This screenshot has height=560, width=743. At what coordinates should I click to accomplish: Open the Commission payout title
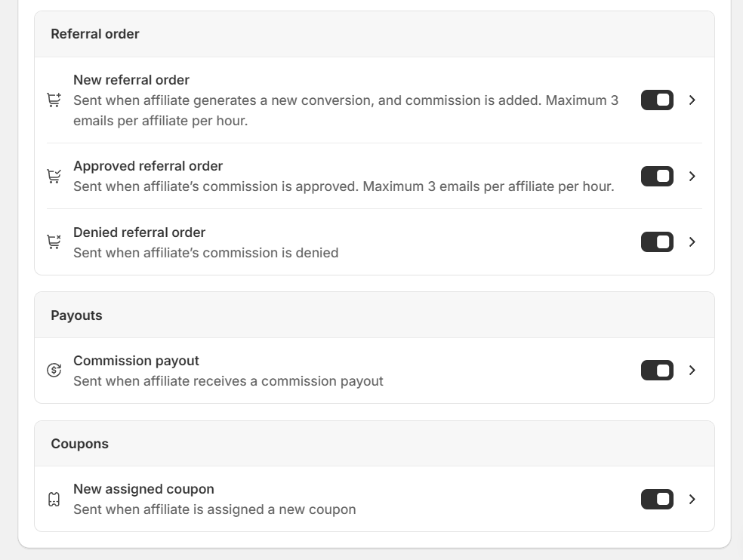(x=136, y=361)
